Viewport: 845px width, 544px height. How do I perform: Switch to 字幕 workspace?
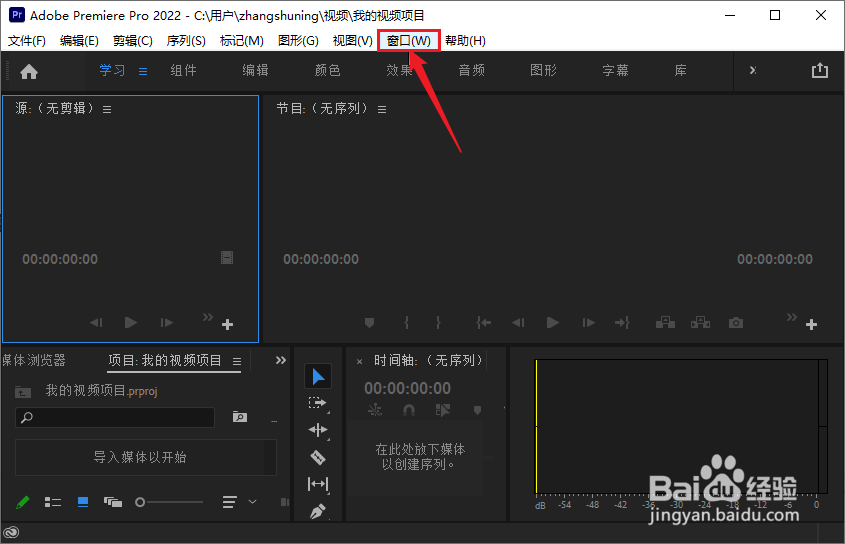click(x=615, y=70)
